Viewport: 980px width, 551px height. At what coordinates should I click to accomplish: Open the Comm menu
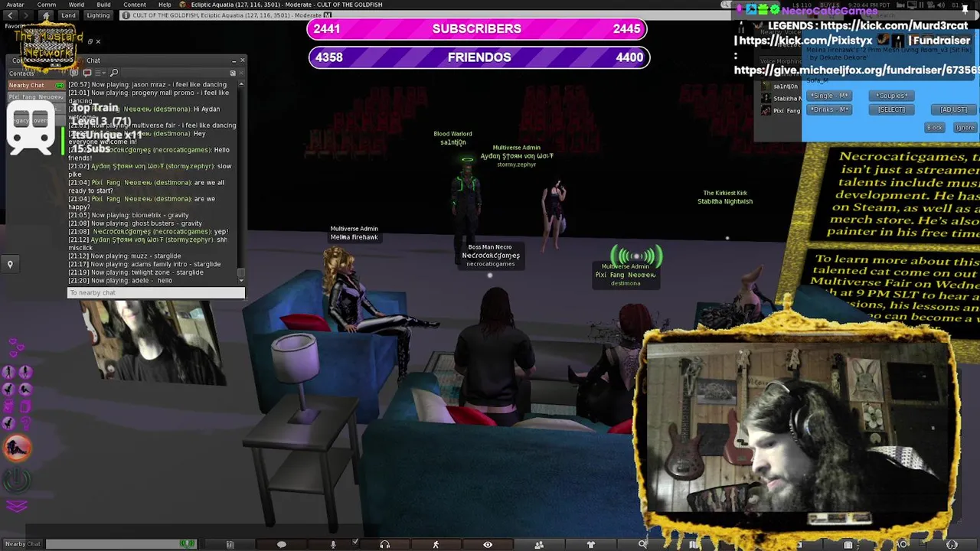(46, 5)
